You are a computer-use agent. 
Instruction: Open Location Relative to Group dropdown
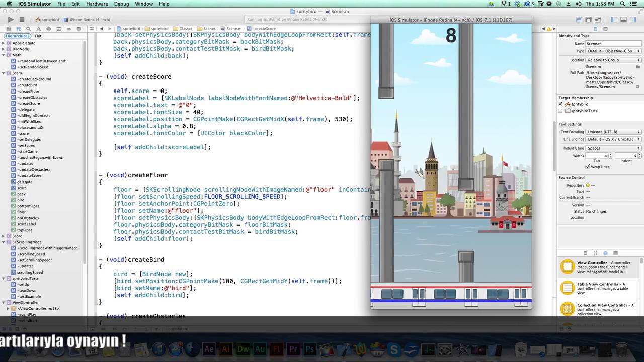coord(613,60)
